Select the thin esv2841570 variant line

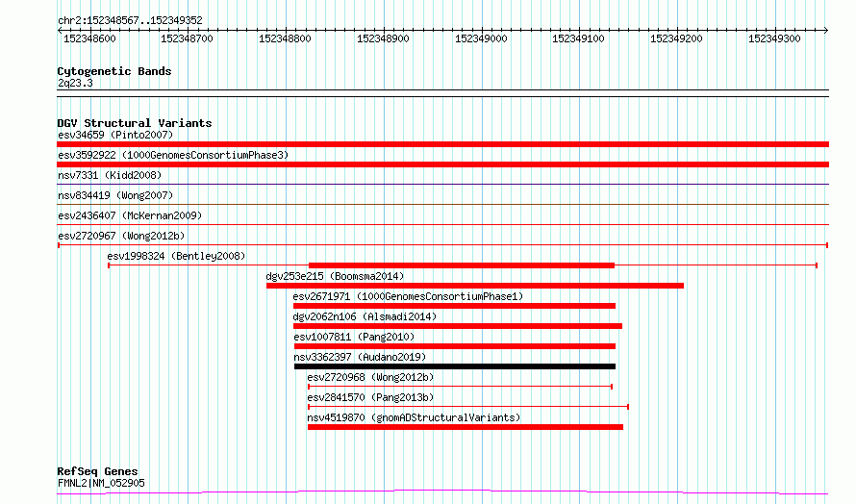468,407
